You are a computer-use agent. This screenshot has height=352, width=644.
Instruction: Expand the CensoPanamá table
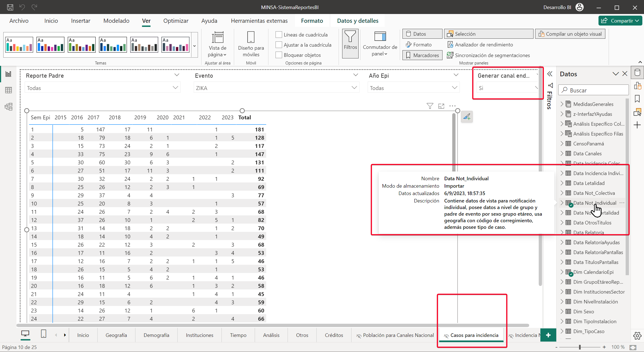pyautogui.click(x=562, y=143)
